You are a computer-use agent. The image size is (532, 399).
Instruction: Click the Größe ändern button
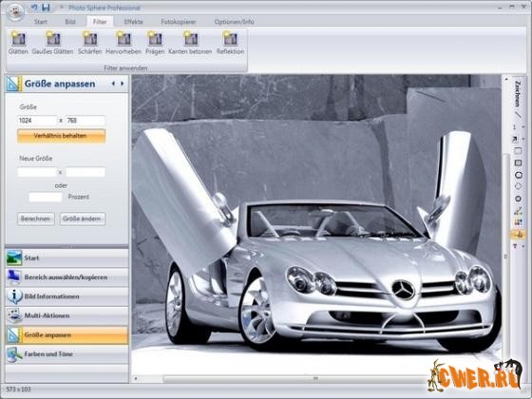(x=83, y=218)
